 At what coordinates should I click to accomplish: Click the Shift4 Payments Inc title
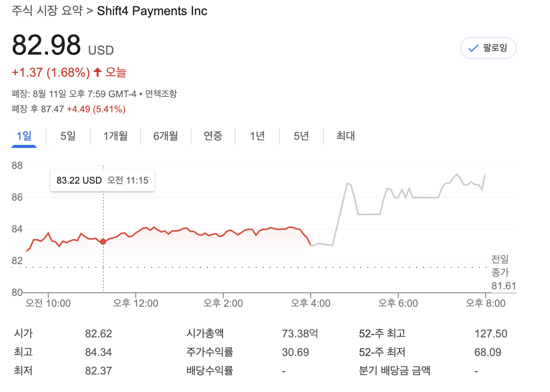tap(152, 11)
